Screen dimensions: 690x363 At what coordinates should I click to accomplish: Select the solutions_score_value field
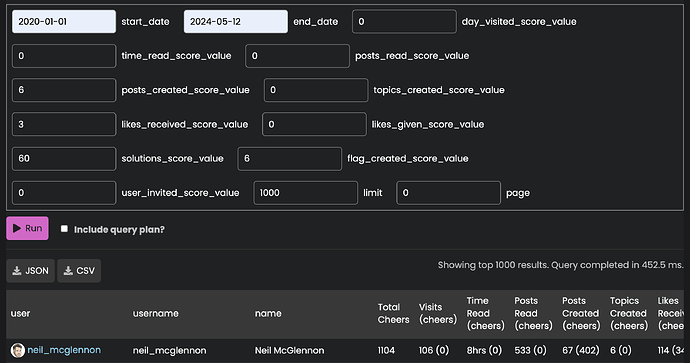[x=64, y=158]
